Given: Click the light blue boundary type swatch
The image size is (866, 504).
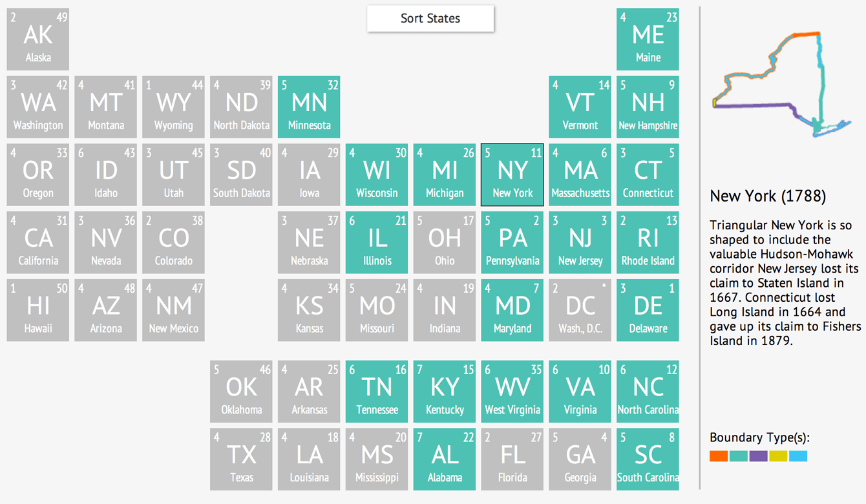Looking at the screenshot, I should tap(798, 456).
